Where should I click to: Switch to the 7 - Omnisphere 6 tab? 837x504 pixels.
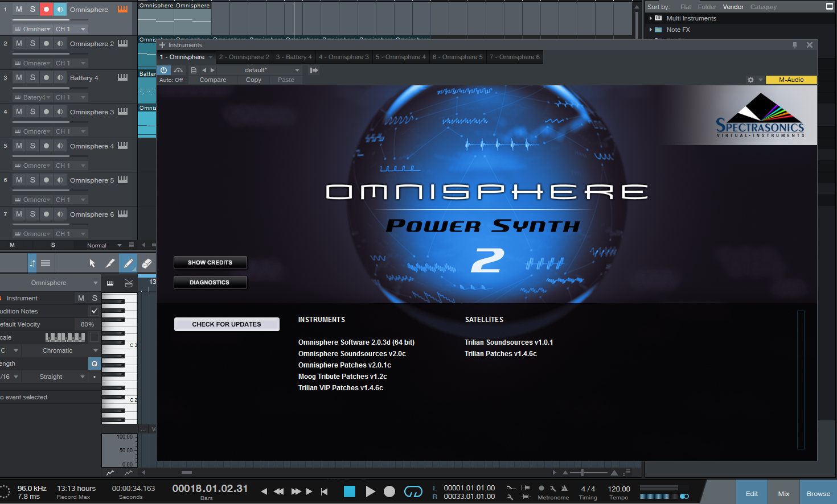pos(515,57)
